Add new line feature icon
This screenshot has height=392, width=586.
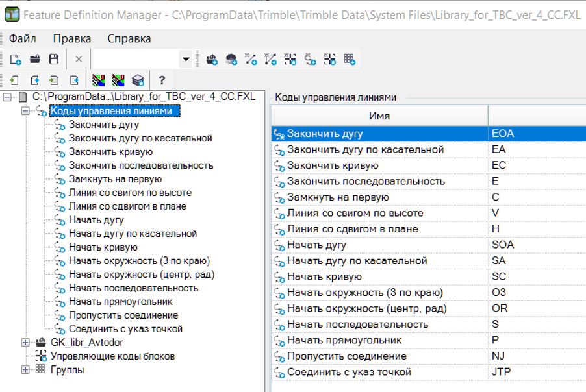pyautogui.click(x=251, y=59)
